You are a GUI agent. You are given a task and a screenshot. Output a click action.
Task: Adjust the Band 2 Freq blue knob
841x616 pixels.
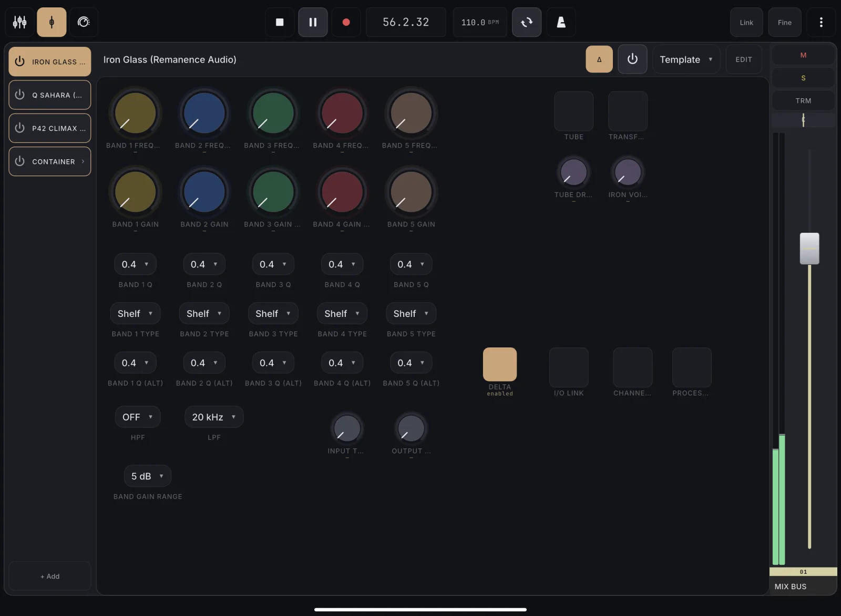(x=204, y=113)
